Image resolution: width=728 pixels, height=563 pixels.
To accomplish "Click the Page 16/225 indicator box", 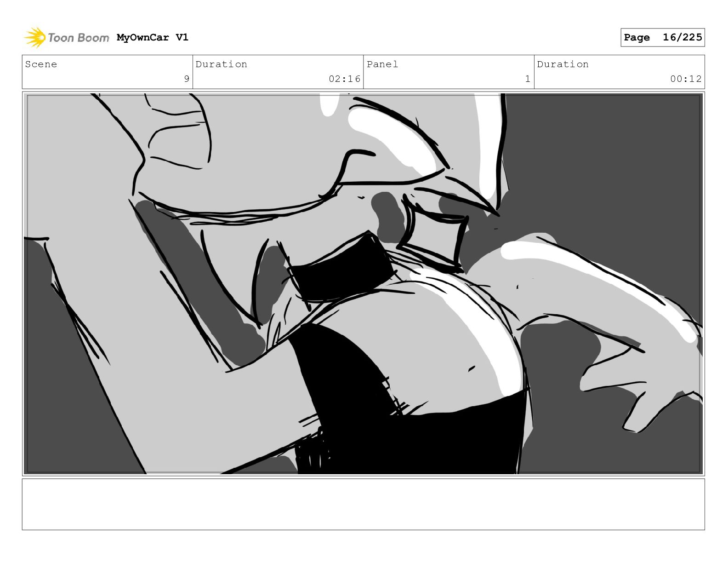I will click(x=662, y=37).
